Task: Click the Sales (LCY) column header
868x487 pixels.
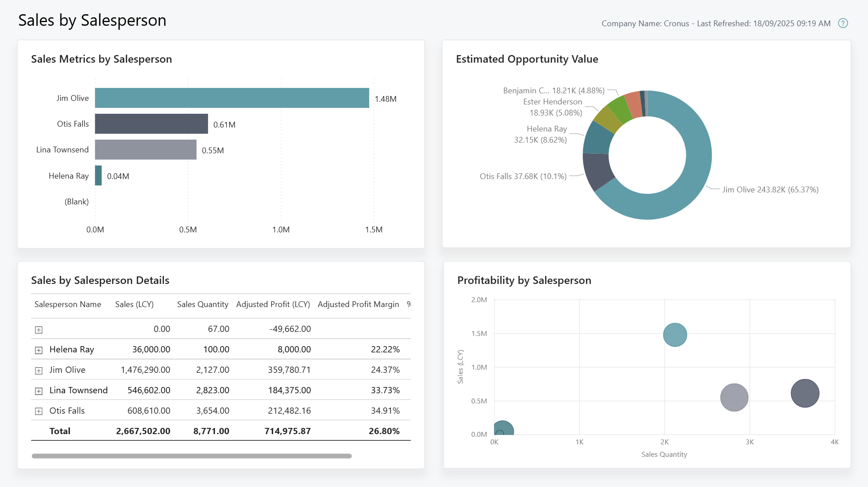Action: (x=134, y=304)
